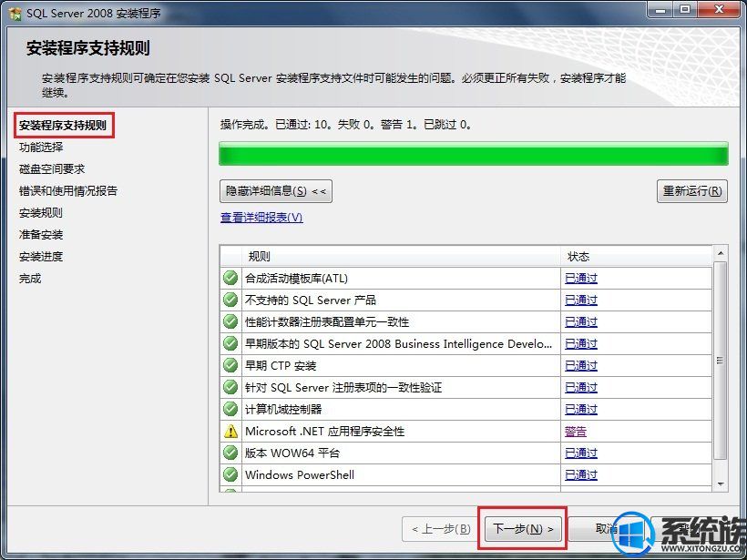
Task: Click the status icon for 性能计数器注册表配置单元一致性
Action: 230,321
